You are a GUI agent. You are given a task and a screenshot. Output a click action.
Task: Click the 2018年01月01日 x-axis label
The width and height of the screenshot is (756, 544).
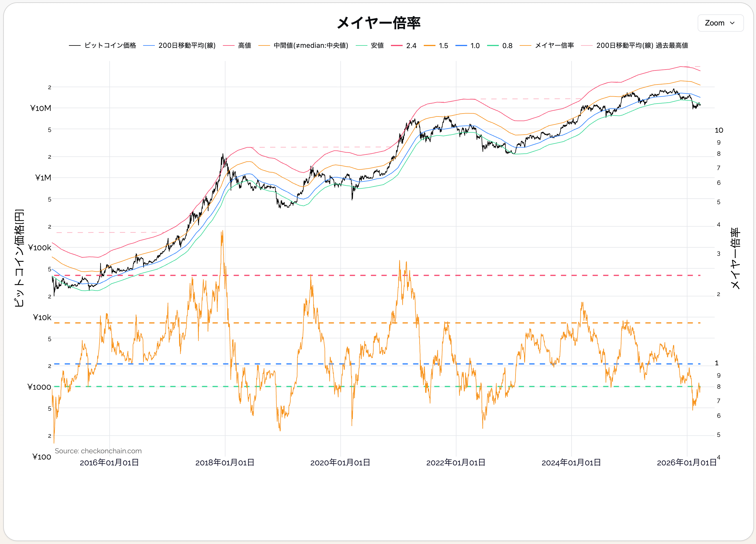coord(225,463)
